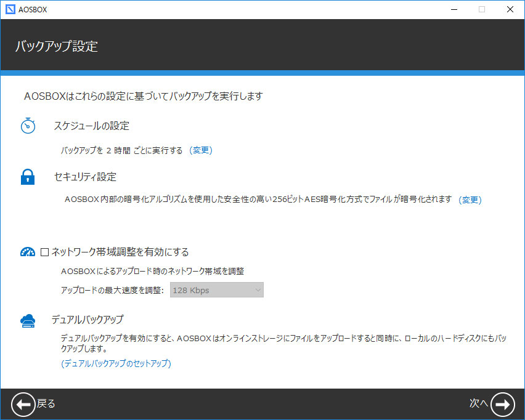Click the speedometer bandwidth icon
This screenshot has width=525, height=420.
pyautogui.click(x=28, y=252)
